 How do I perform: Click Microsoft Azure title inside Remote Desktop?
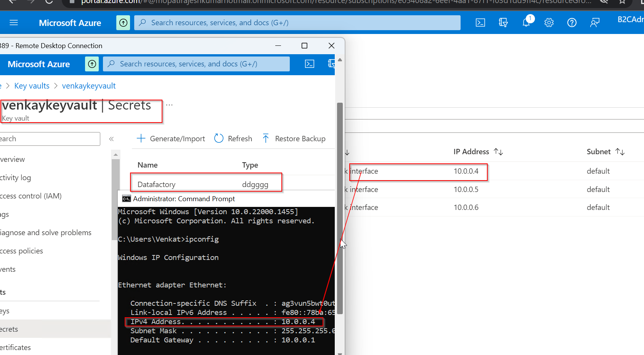[39, 64]
